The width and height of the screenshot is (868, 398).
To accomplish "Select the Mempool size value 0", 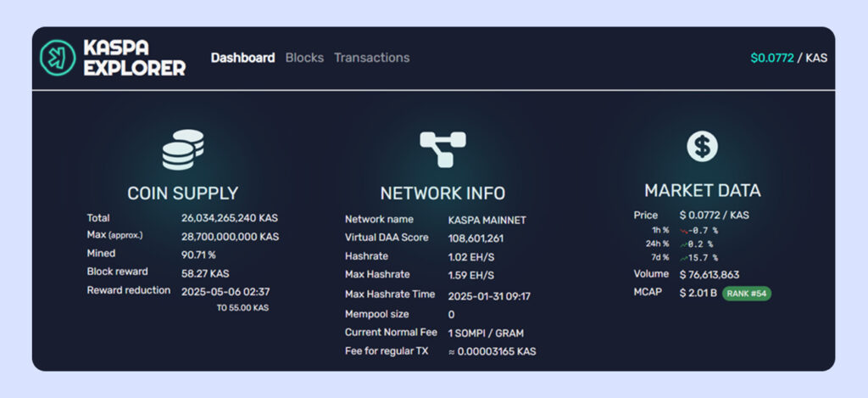I will click(451, 314).
